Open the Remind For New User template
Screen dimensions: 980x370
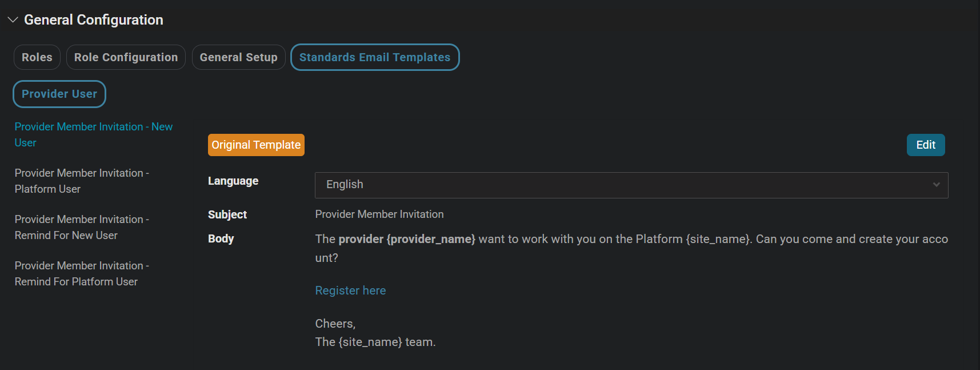(82, 227)
